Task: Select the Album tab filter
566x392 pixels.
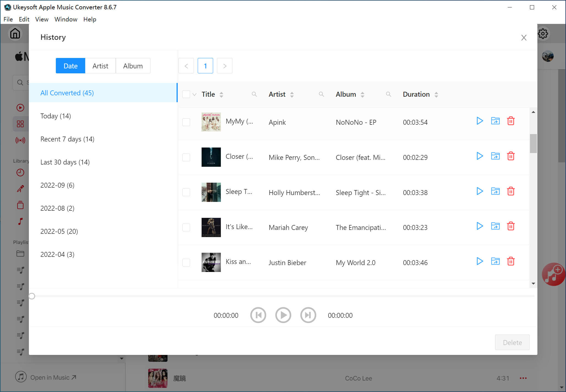Action: click(x=133, y=65)
